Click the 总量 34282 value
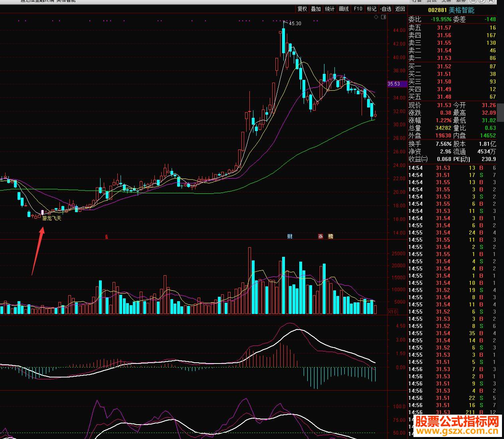This screenshot has width=504, height=439. (444, 128)
